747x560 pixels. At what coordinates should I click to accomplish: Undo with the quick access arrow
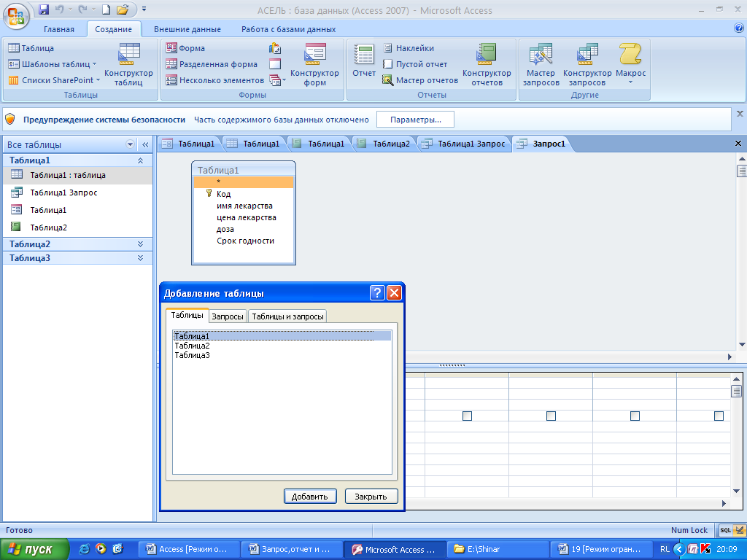(x=60, y=9)
